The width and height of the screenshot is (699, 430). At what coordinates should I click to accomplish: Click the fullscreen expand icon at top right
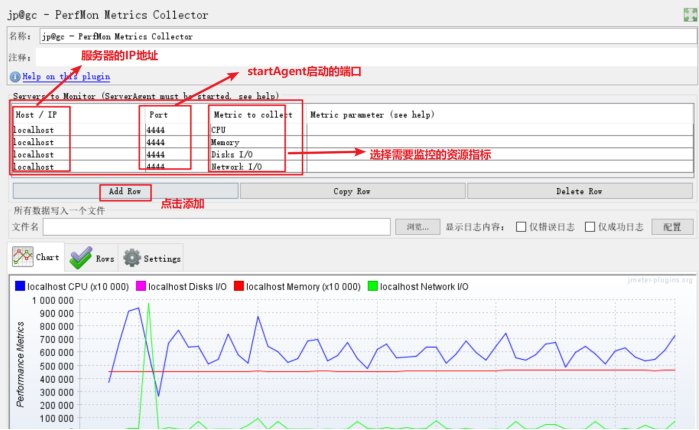(x=690, y=15)
